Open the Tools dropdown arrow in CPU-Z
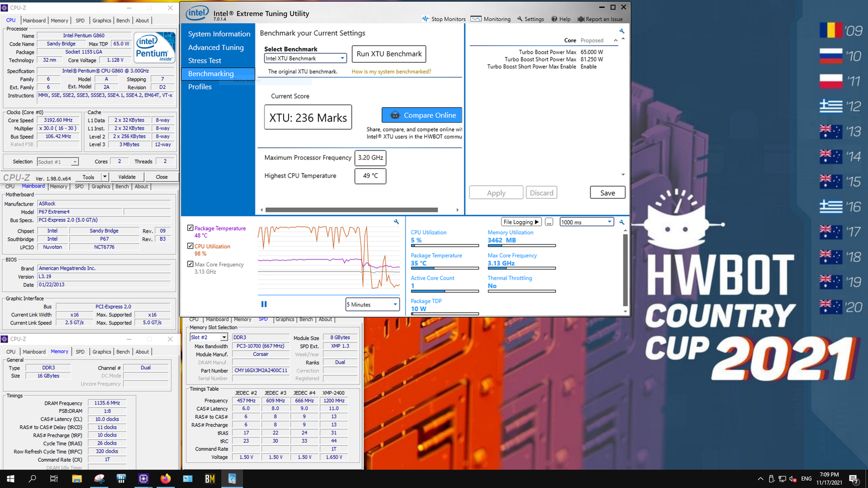868x488 pixels. point(105,177)
